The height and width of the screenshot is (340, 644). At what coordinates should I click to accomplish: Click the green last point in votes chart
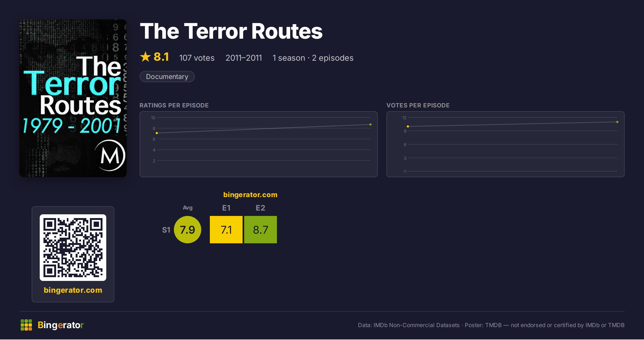pyautogui.click(x=617, y=122)
